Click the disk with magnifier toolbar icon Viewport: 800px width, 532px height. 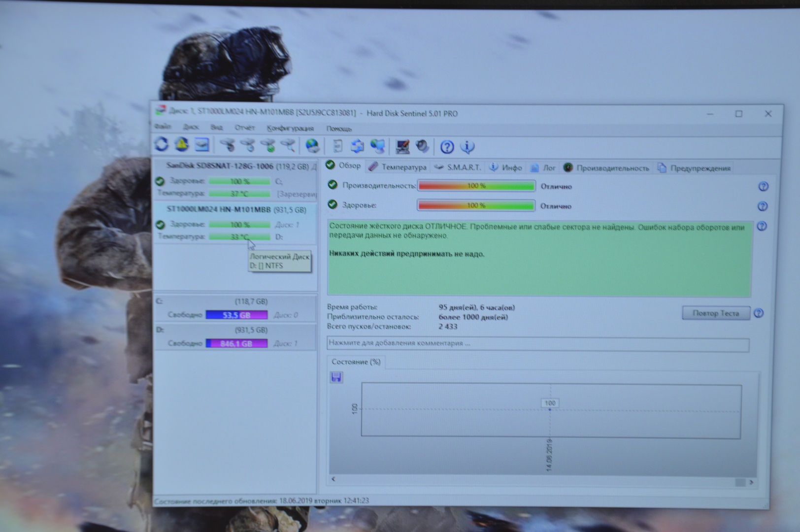point(289,145)
